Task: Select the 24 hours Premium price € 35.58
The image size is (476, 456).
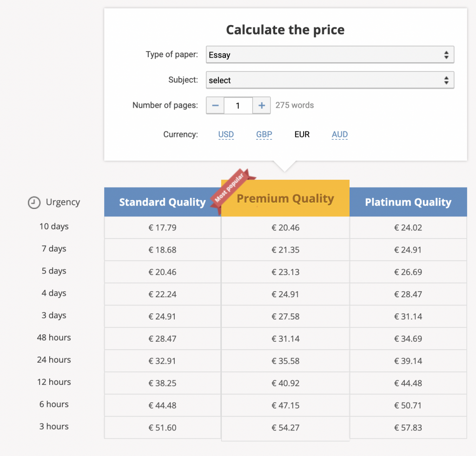Action: (x=285, y=361)
